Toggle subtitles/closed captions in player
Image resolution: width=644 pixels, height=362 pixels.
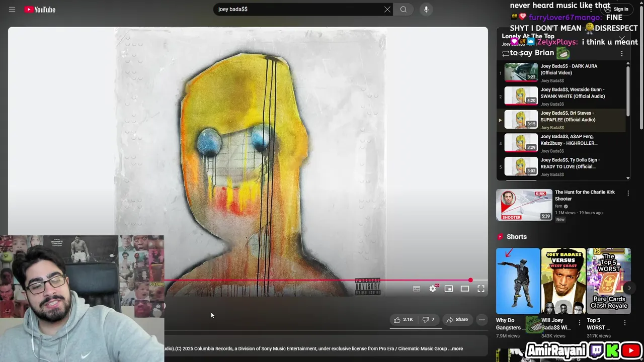pyautogui.click(x=417, y=289)
